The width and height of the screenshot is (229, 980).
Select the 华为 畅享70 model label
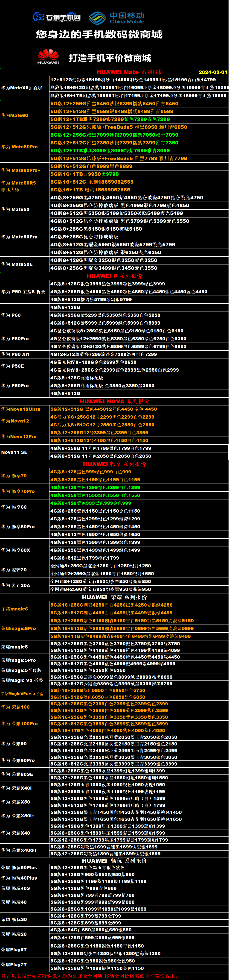pyautogui.click(x=14, y=475)
